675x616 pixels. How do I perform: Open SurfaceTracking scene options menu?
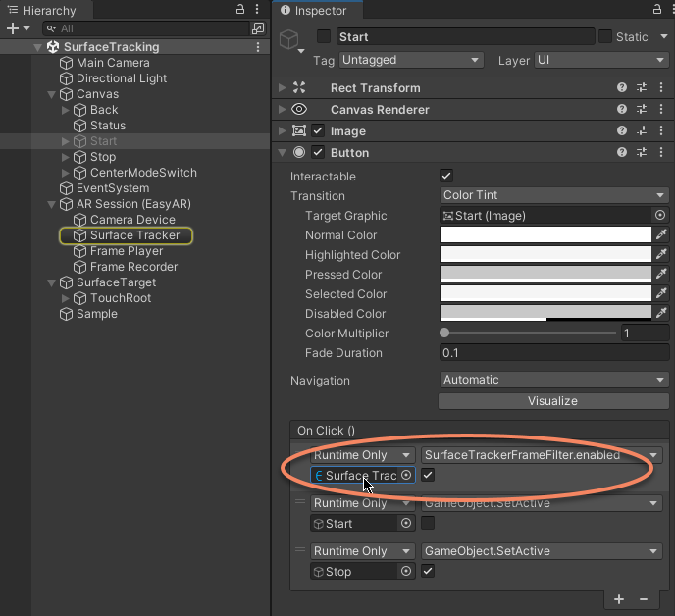point(258,47)
